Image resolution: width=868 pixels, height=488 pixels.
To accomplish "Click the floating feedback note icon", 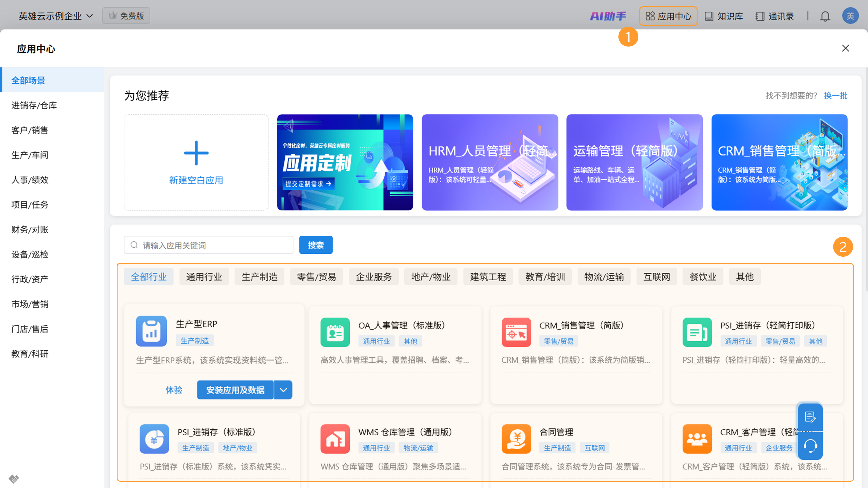I will click(x=810, y=417).
